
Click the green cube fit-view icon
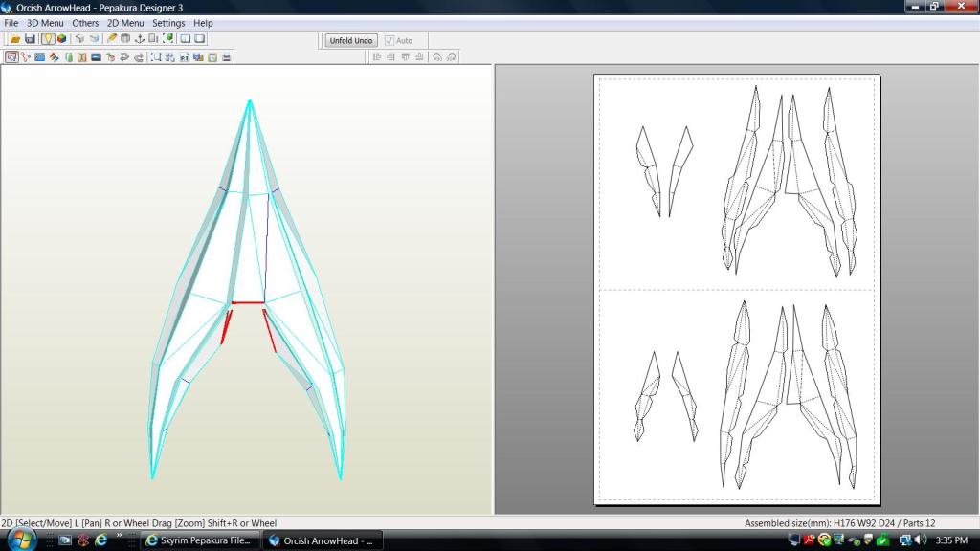click(x=168, y=38)
